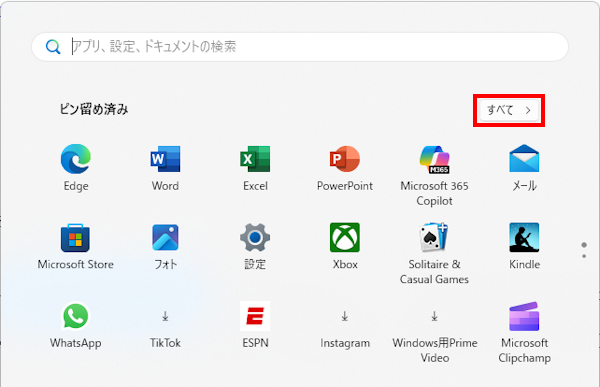Open 設定 gear icon
This screenshot has height=387, width=600.
(x=255, y=238)
